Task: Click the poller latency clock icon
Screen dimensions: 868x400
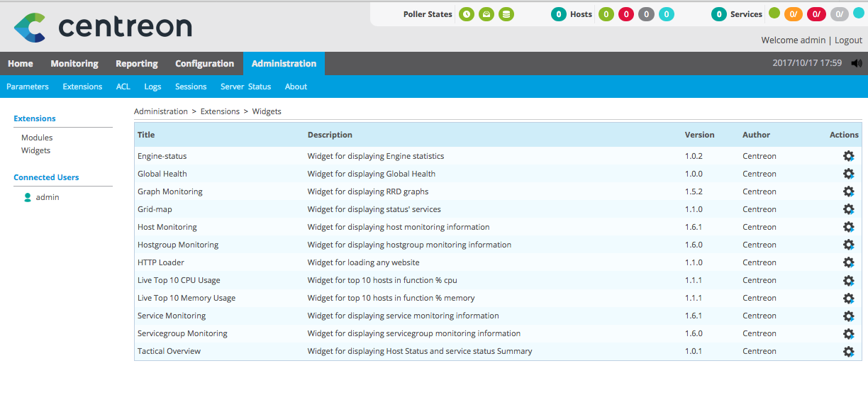Action: pos(466,14)
